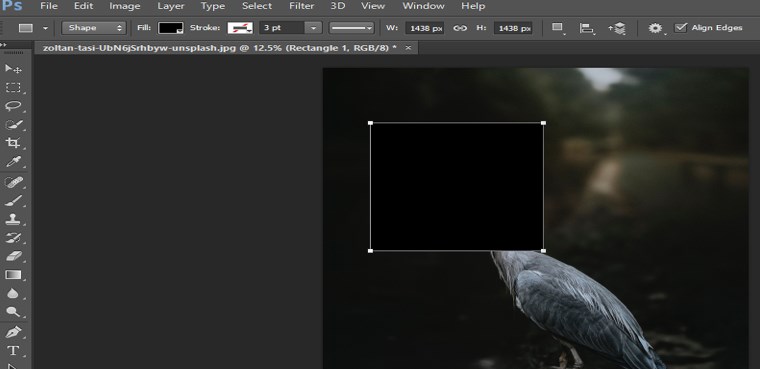Select the Eyedropper tool
760x369 pixels.
click(13, 161)
